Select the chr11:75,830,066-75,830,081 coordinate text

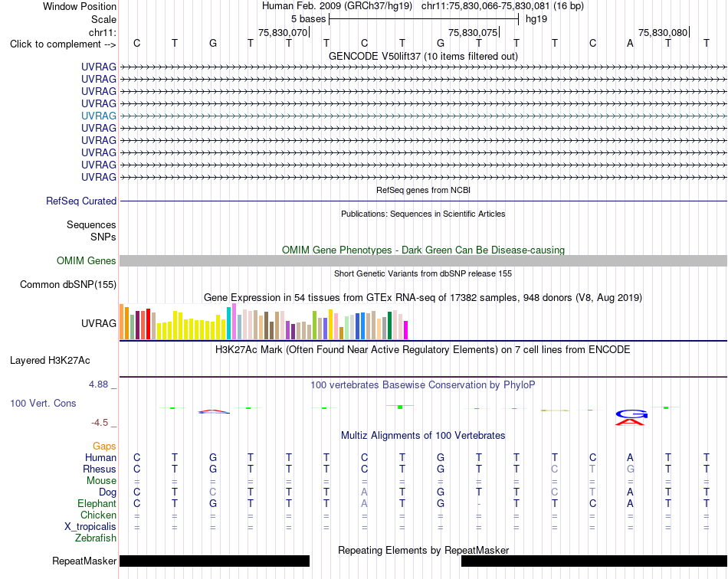click(486, 6)
